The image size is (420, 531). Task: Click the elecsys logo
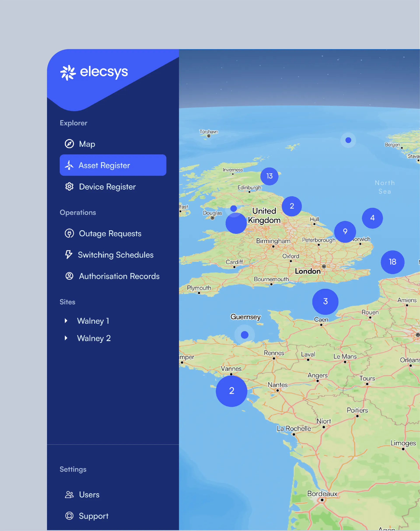coord(94,72)
